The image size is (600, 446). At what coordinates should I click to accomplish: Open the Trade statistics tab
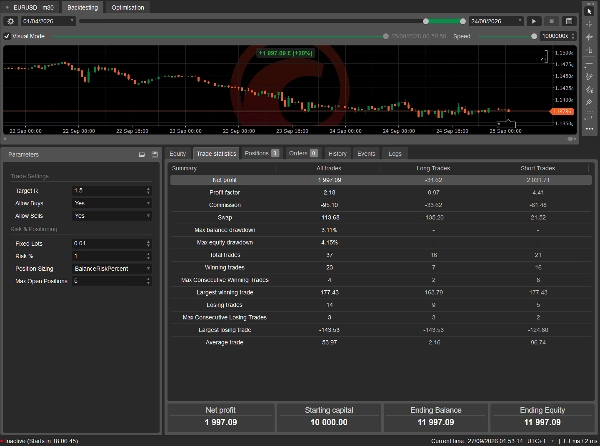click(x=216, y=153)
